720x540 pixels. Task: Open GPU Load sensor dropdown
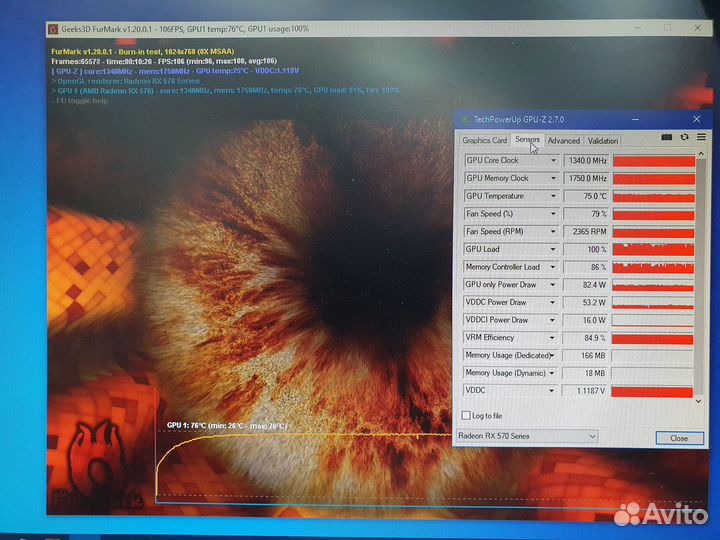click(x=553, y=249)
